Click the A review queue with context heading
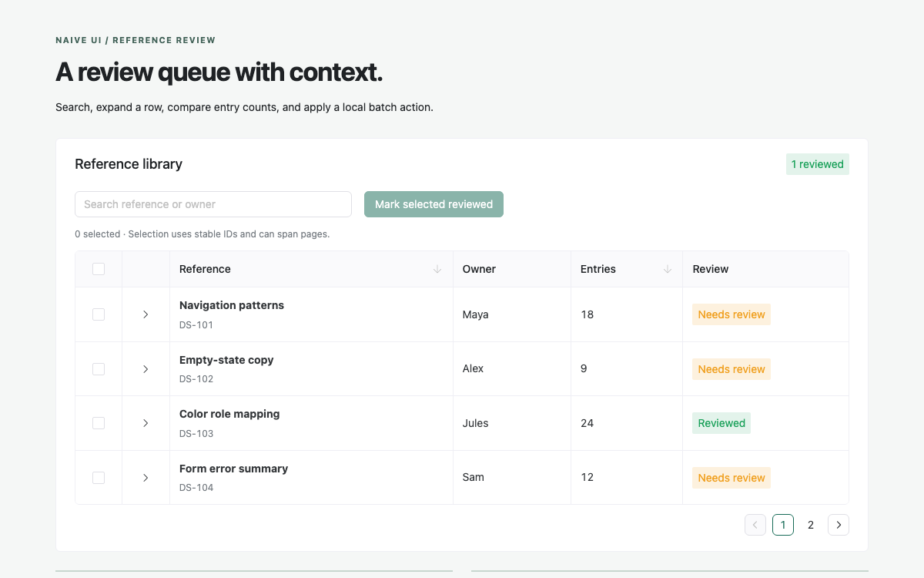The width and height of the screenshot is (924, 578). pyautogui.click(x=219, y=72)
